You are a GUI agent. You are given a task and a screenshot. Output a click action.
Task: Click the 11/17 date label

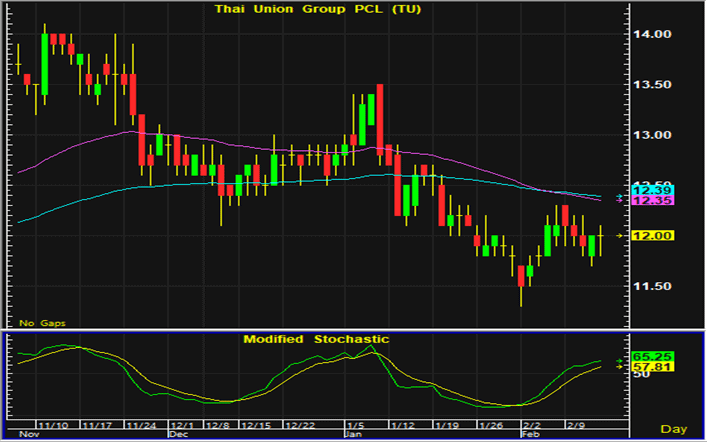coord(97,425)
